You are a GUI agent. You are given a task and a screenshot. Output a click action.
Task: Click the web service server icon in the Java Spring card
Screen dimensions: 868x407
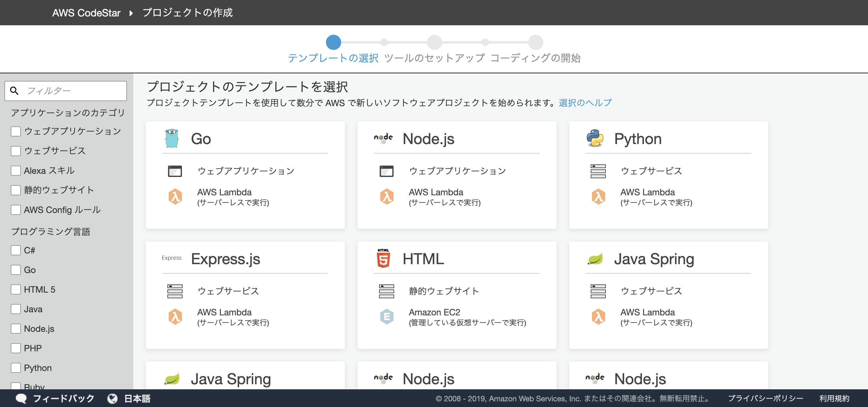point(598,291)
